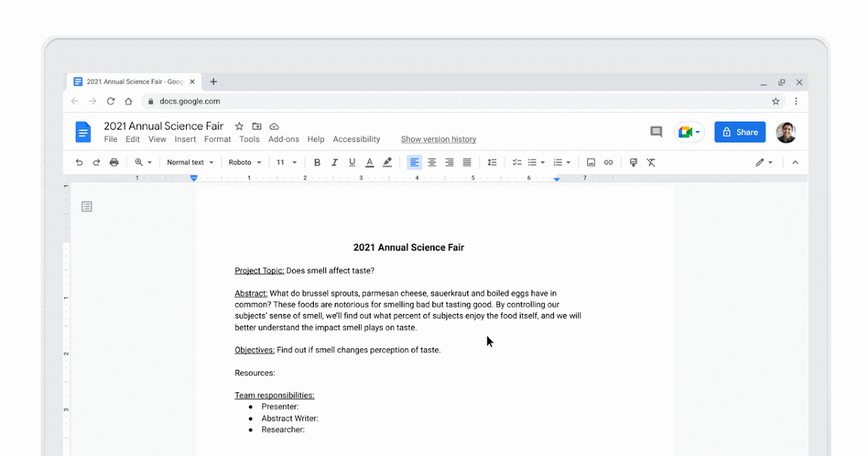The width and height of the screenshot is (868, 456).
Task: Insert a link with the link icon
Action: (x=608, y=162)
